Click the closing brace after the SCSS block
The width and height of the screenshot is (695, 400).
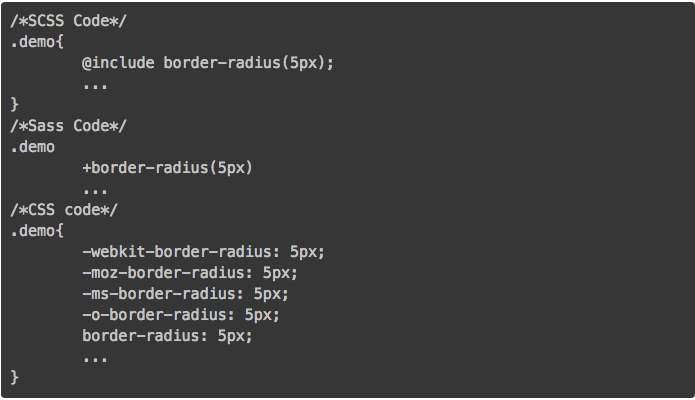15,104
